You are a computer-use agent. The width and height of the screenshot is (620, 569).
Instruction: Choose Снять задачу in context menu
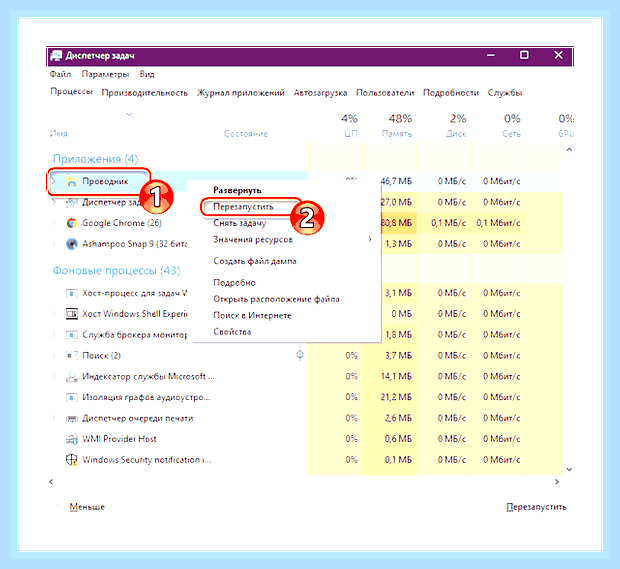pos(240,223)
